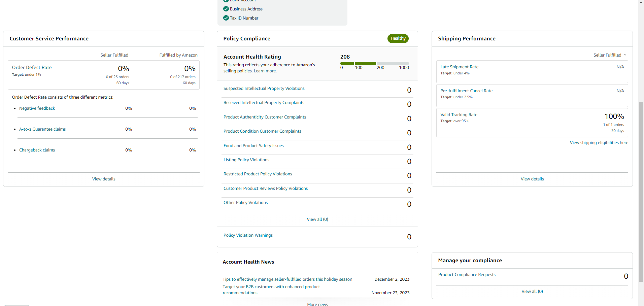Click the Late Shipment Rate N/A value

pyautogui.click(x=620, y=67)
